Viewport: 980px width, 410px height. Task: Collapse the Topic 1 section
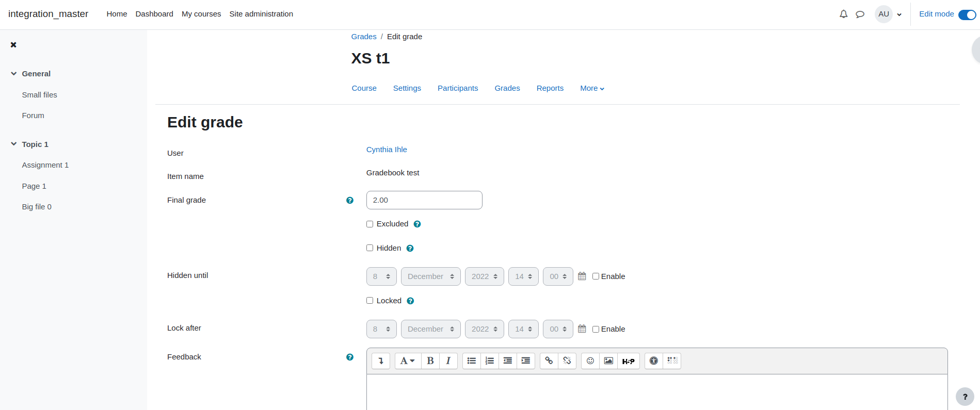(x=14, y=144)
